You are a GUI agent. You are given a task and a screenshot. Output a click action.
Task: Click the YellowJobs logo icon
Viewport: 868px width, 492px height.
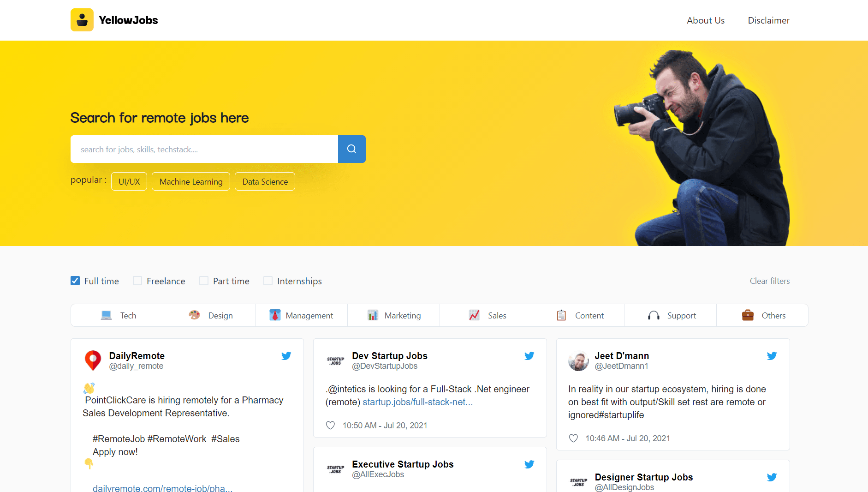pyautogui.click(x=82, y=20)
